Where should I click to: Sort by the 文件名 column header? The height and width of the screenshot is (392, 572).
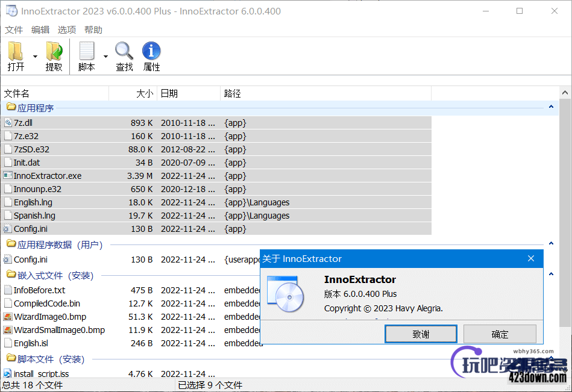click(55, 93)
